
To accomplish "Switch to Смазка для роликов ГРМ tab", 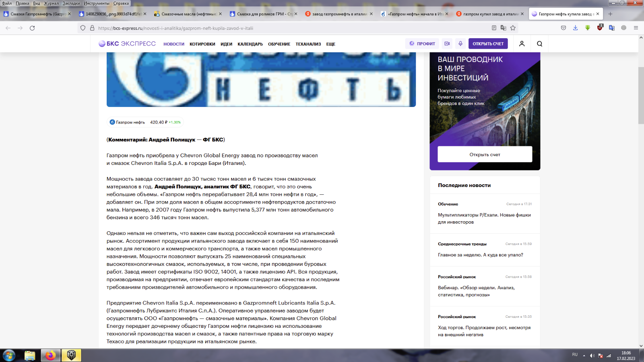I will click(264, 14).
